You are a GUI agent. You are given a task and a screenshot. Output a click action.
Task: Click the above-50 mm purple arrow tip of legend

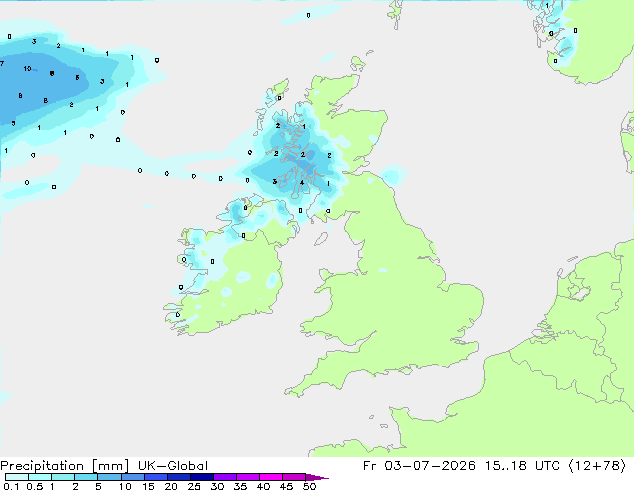point(317,477)
